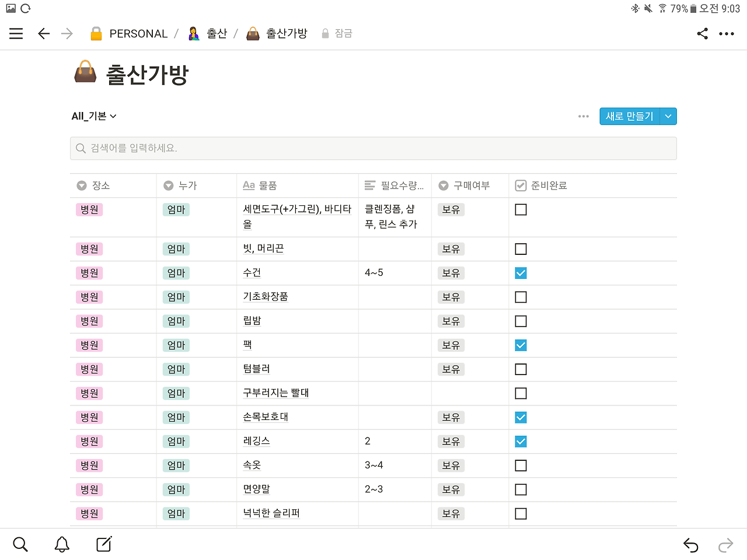Open the share icon in top bar
747x560 pixels.
pos(703,34)
